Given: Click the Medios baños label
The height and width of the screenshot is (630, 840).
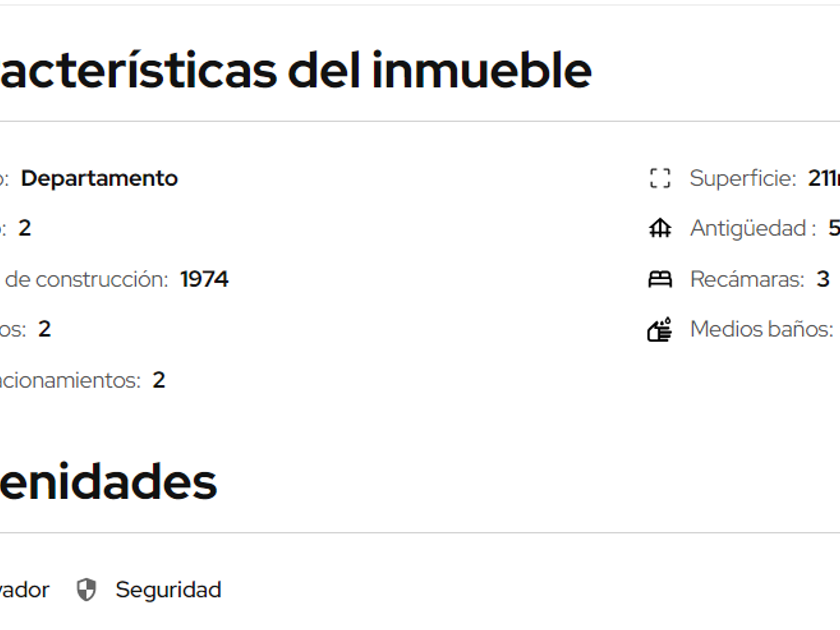Looking at the screenshot, I should click(761, 329).
